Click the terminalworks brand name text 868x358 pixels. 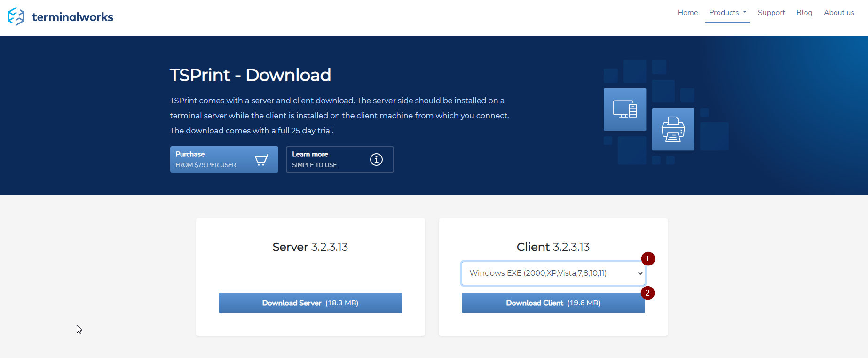pyautogui.click(x=72, y=17)
